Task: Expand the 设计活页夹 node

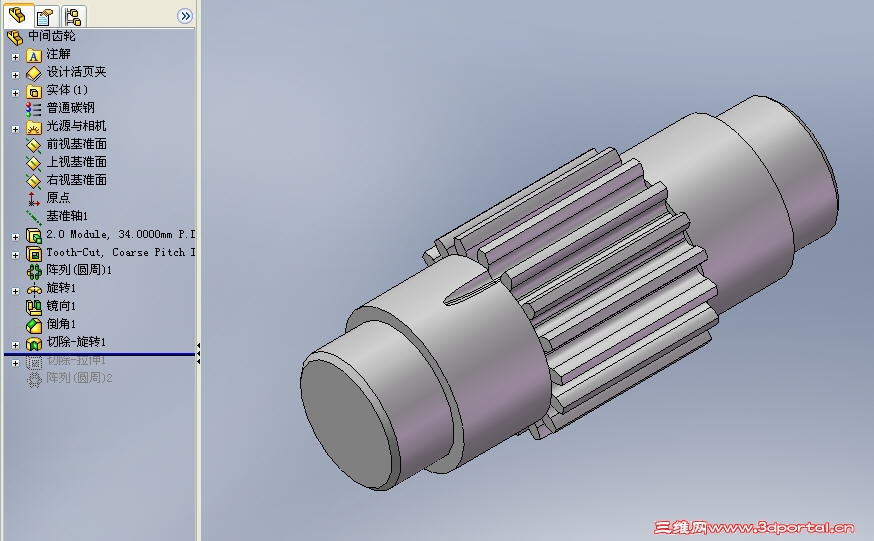Action: [16, 75]
